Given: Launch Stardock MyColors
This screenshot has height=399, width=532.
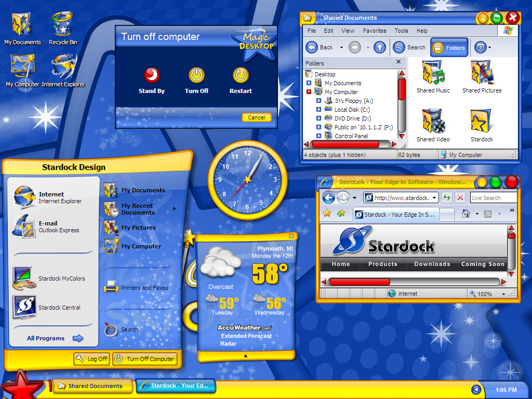Looking at the screenshot, I should click(x=49, y=278).
